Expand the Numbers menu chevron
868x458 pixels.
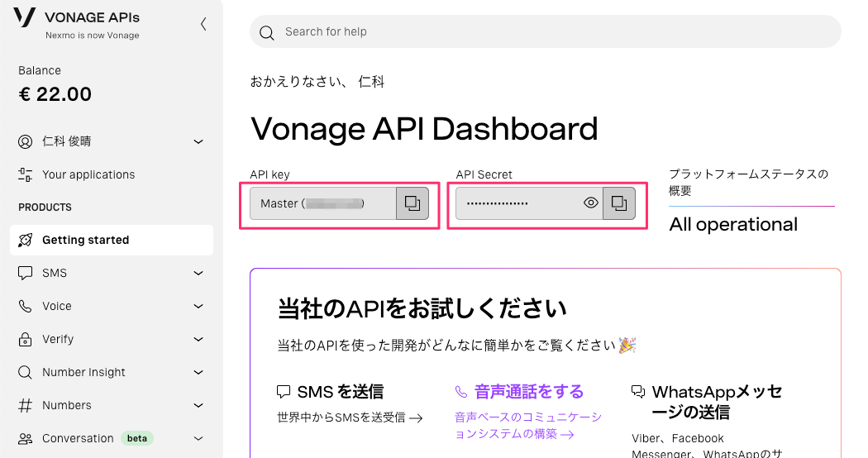(198, 405)
